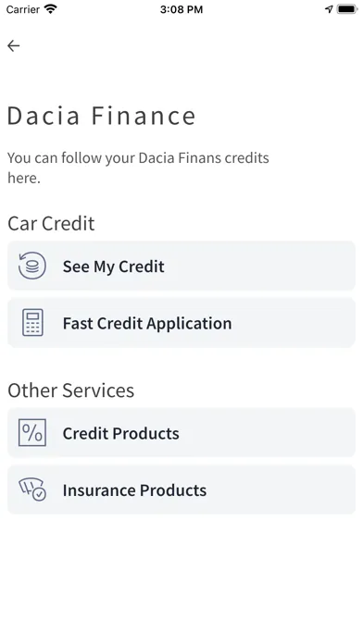Open See My Credit
Screen dimensions: 363x644
coord(181,266)
